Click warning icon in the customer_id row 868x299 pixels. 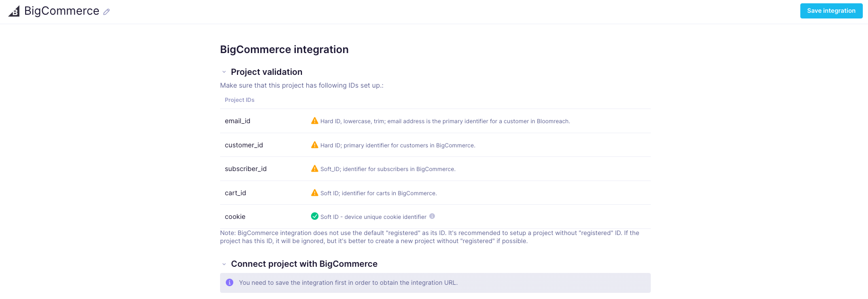coord(314,145)
